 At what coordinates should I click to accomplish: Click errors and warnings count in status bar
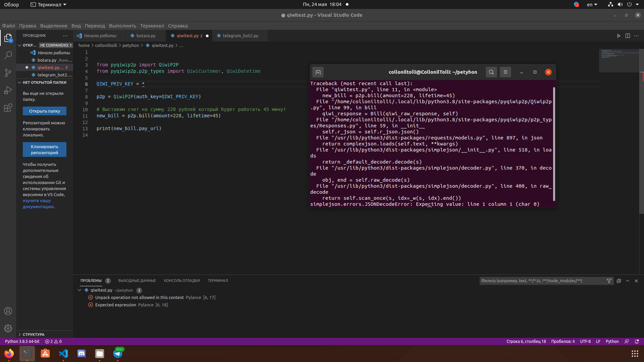click(x=53, y=342)
